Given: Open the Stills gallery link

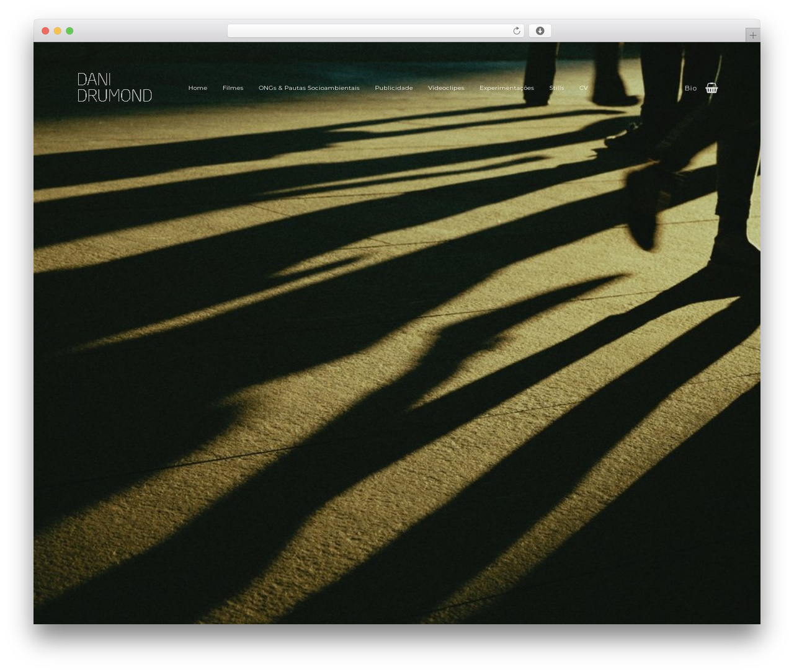Looking at the screenshot, I should [556, 88].
